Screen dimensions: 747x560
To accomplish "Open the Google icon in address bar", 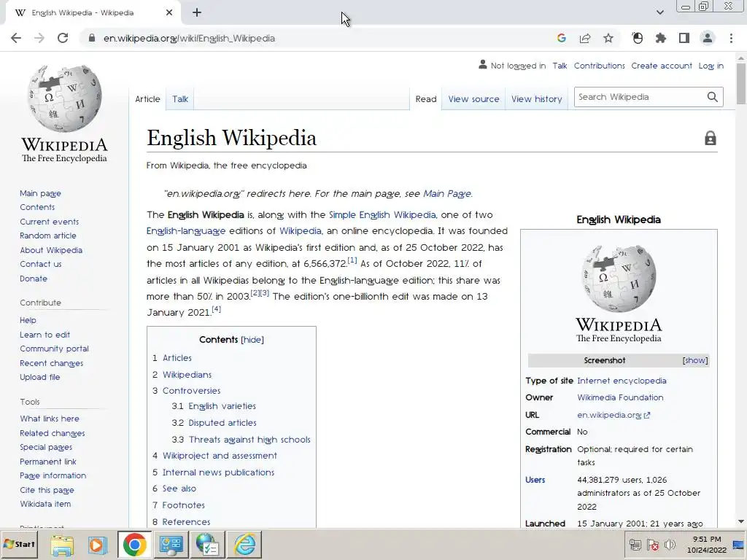I will (561, 38).
